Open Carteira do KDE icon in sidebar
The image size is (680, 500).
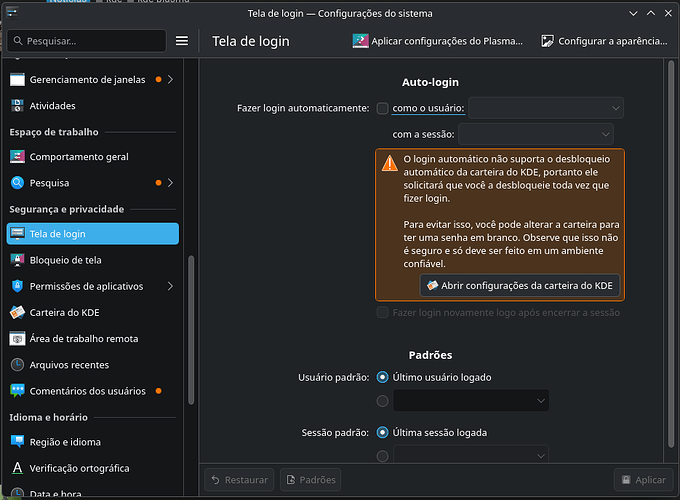pos(17,313)
